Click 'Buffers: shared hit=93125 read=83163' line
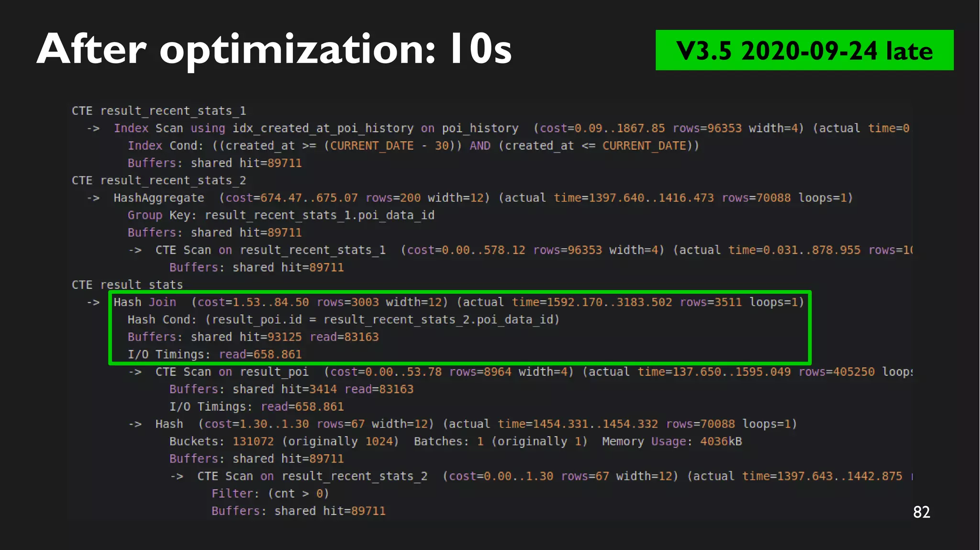The width and height of the screenshot is (980, 550). 253,337
